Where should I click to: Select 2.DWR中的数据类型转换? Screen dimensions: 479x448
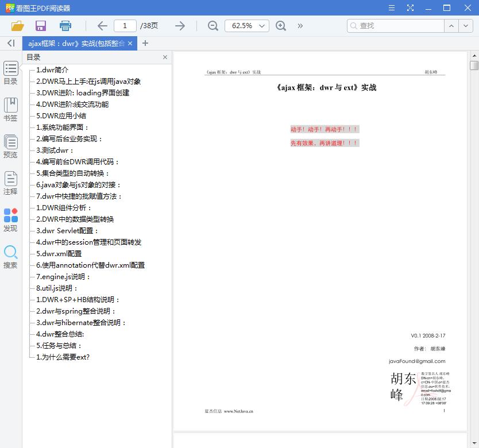[x=75, y=219]
